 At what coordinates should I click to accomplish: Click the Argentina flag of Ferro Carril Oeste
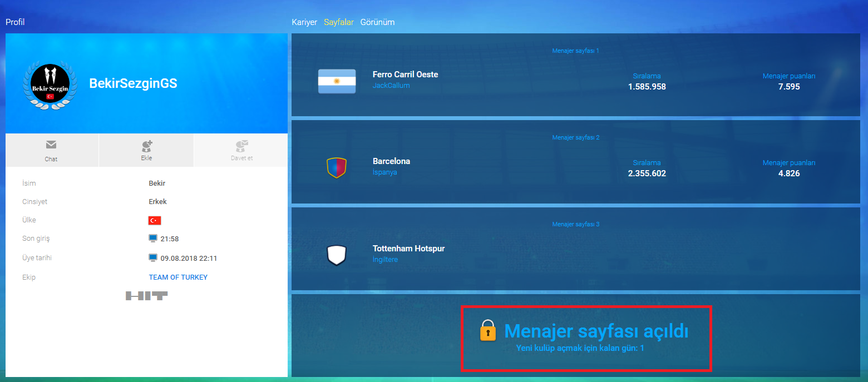[x=337, y=81]
